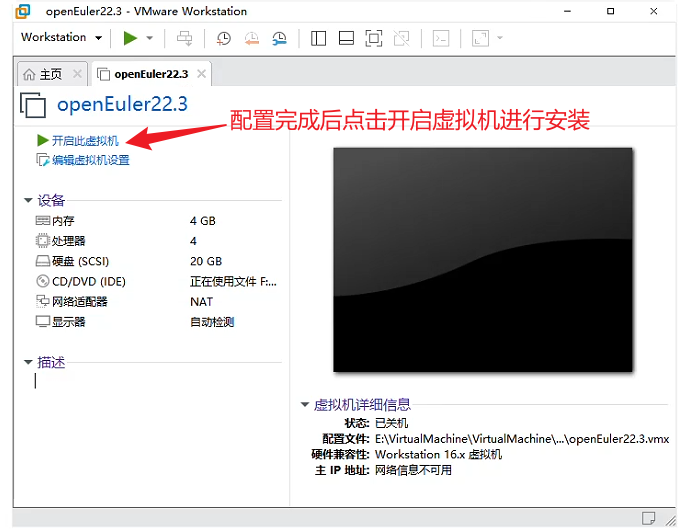686x529 pixels.
Task: Toggle the library sidebar view icon
Action: [x=318, y=39]
